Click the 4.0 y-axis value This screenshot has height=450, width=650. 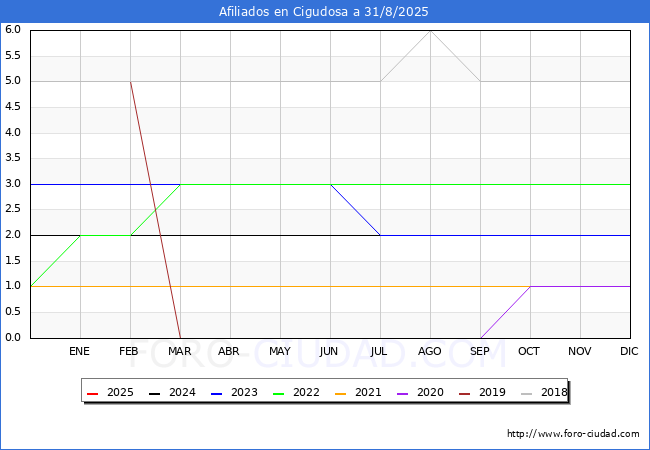13,133
